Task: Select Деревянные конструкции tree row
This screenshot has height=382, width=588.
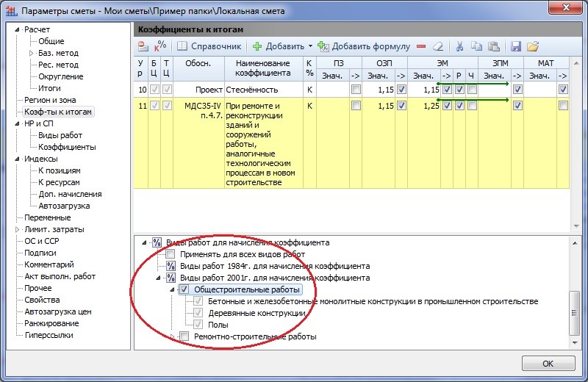Action: [x=257, y=313]
